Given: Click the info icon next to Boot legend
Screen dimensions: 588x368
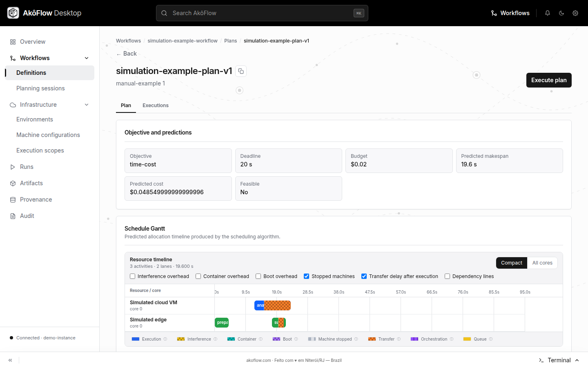Looking at the screenshot, I should (296, 339).
